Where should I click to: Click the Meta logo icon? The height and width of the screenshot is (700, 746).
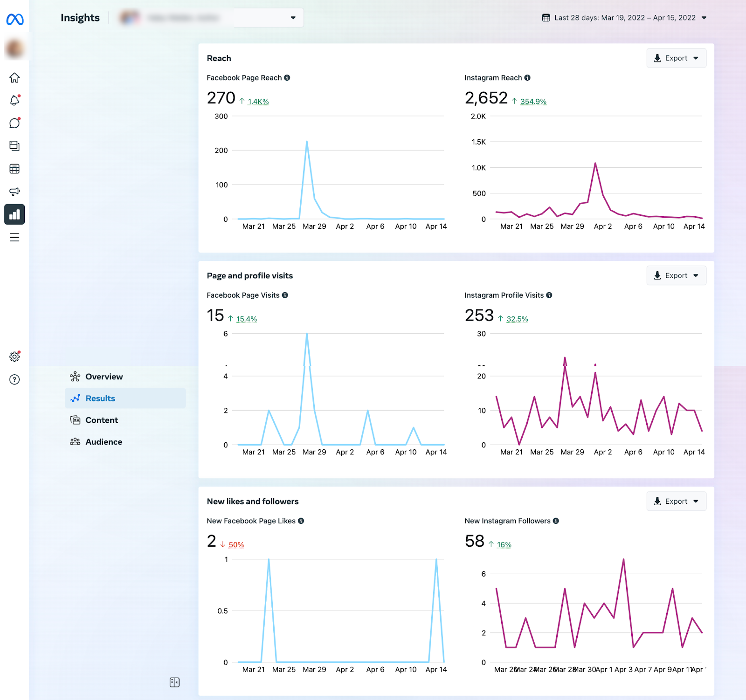tap(15, 19)
